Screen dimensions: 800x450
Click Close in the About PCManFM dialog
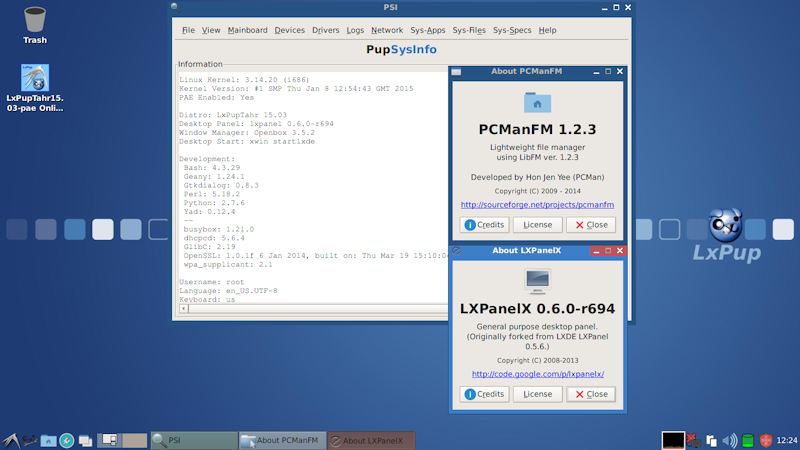click(591, 224)
